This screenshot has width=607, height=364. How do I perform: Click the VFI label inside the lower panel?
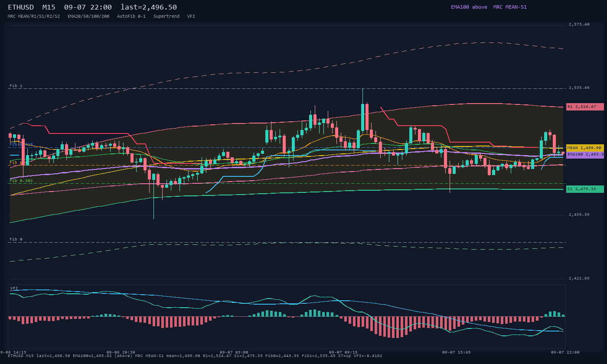(14, 288)
